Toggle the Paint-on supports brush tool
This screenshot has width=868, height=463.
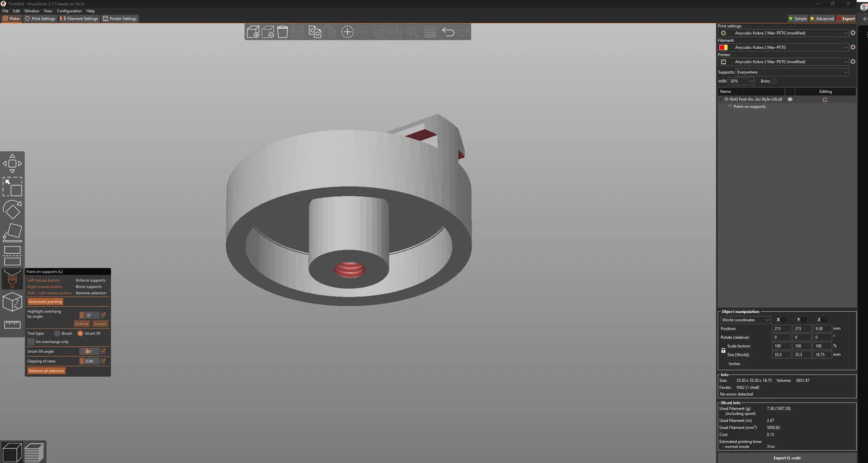tap(12, 279)
